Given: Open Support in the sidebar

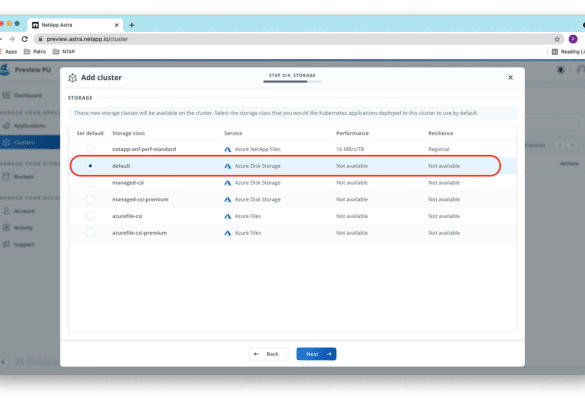Looking at the screenshot, I should (x=24, y=245).
